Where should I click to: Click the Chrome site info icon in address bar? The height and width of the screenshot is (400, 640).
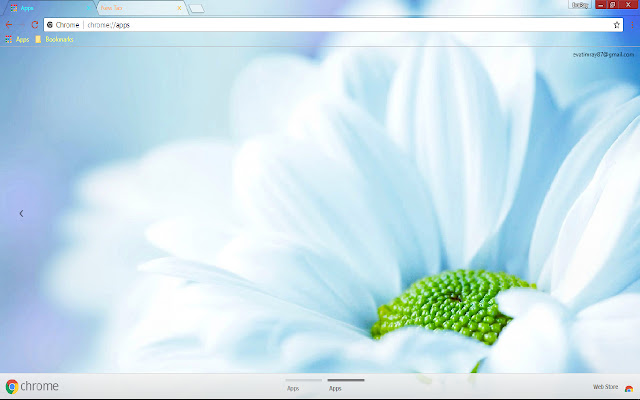[x=50, y=25]
